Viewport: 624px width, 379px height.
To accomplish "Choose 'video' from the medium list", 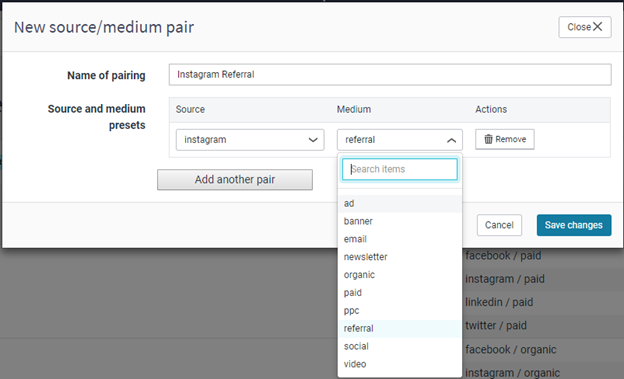I will 400,364.
